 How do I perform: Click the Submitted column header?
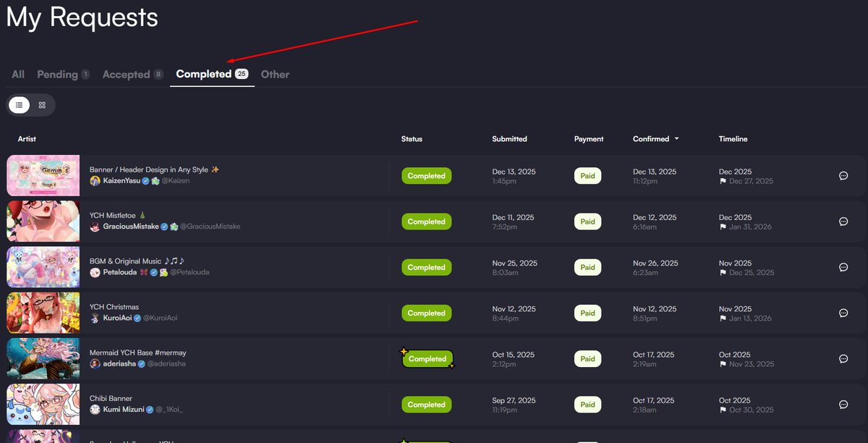coord(509,139)
